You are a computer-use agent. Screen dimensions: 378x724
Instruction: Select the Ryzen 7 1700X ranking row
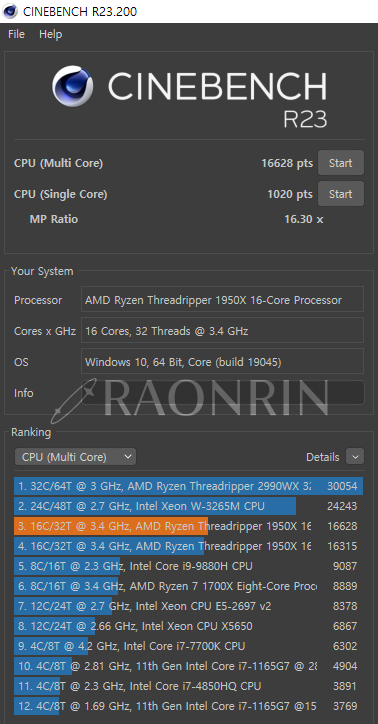tap(188, 586)
